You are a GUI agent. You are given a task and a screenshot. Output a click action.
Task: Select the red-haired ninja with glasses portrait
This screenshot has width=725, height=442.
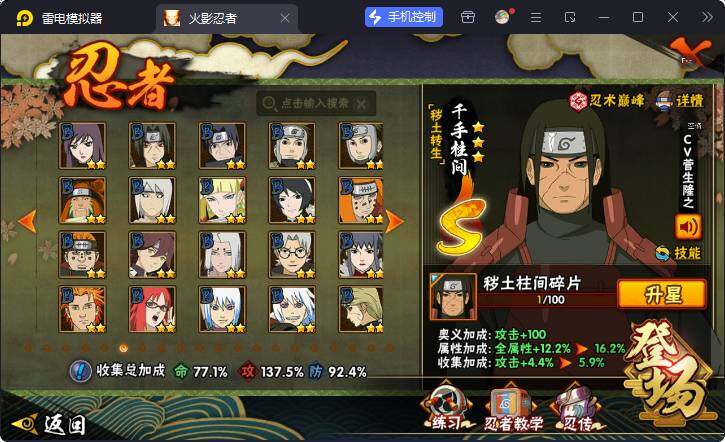[x=153, y=309]
